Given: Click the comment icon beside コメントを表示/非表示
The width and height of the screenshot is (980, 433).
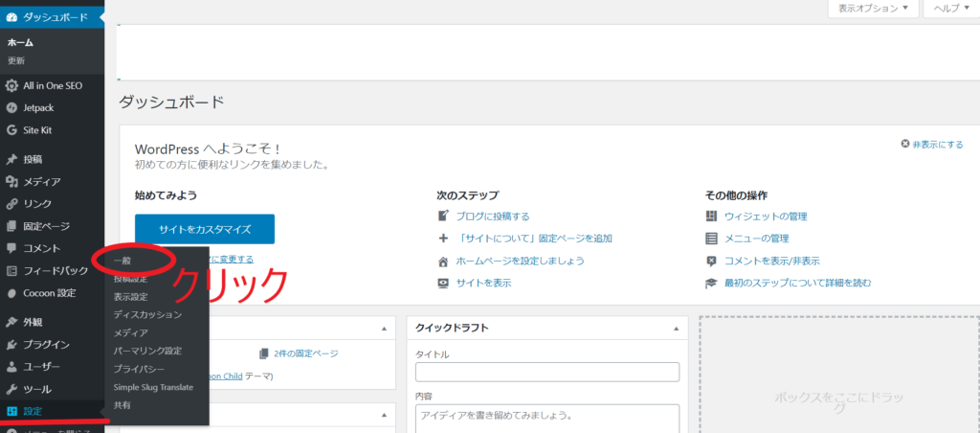Looking at the screenshot, I should pyautogui.click(x=711, y=261).
